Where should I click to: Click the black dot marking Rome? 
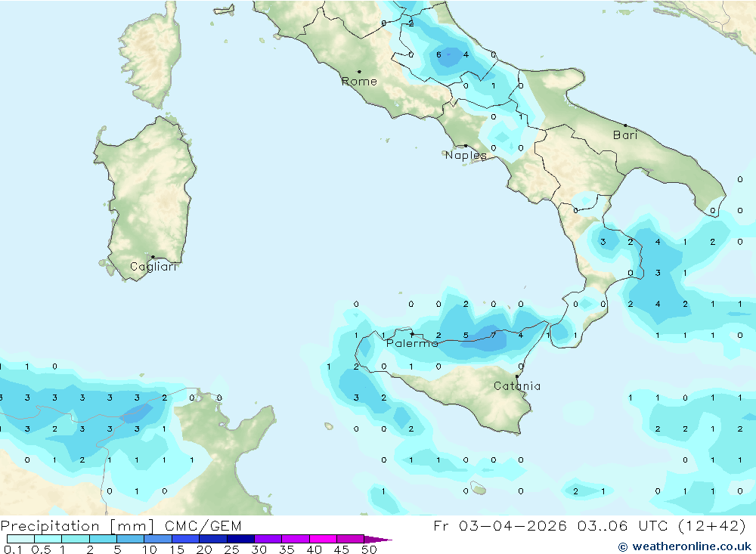359,72
